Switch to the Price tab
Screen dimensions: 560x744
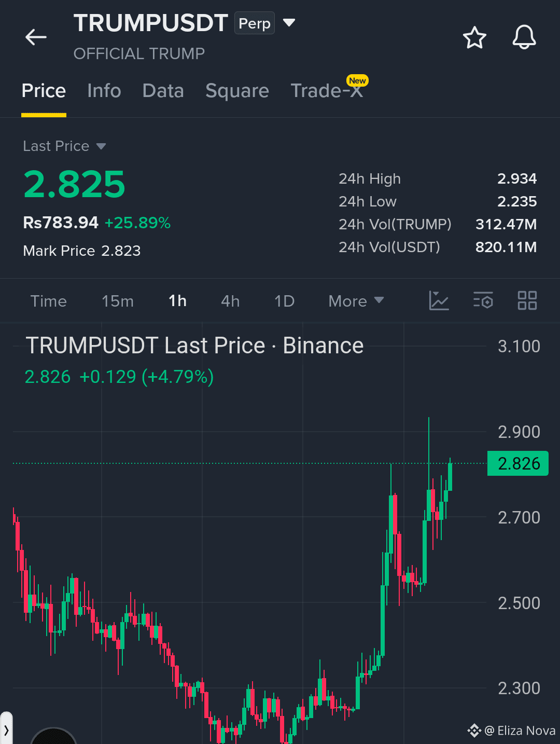click(x=44, y=91)
